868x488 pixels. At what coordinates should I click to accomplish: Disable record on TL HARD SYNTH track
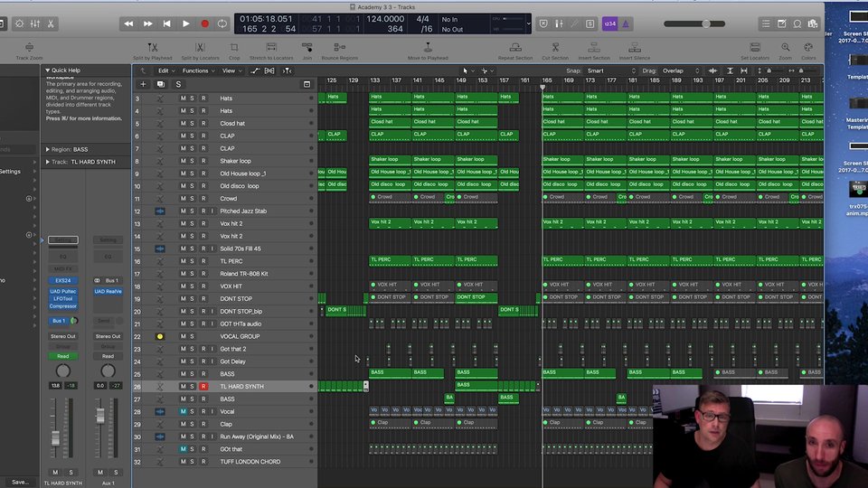203,386
